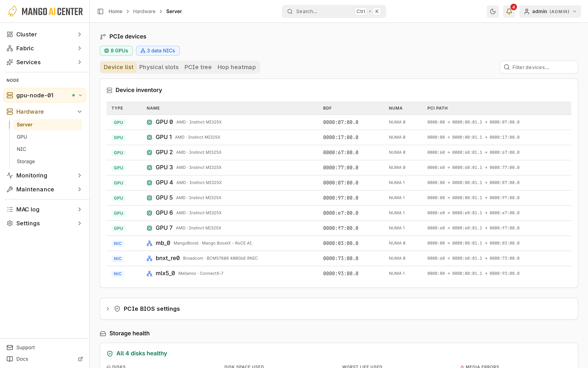Screen dimensions: 588x368
Task: Click the bnxt_re0 network icon
Action: pos(149,258)
